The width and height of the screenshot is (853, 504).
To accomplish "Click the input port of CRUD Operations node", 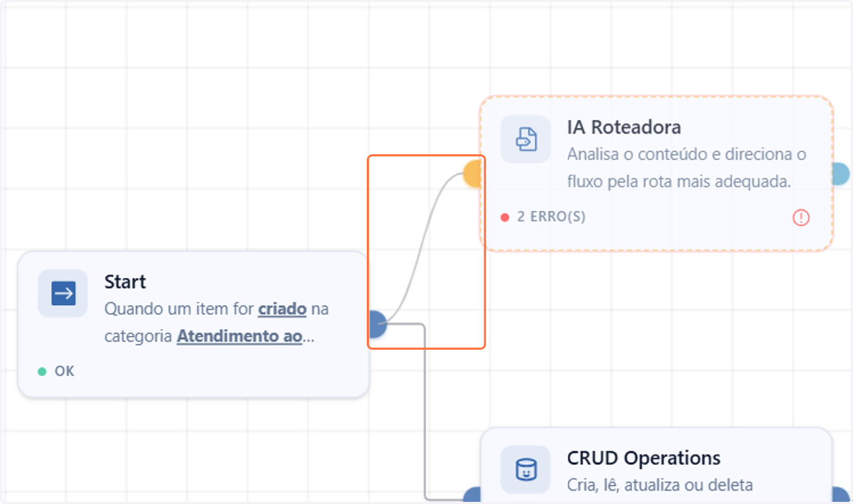I will pyautogui.click(x=473, y=495).
